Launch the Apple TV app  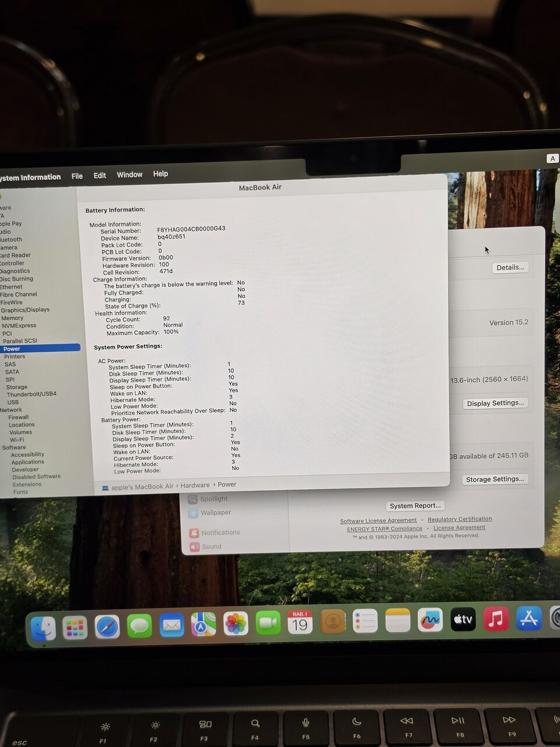463,619
